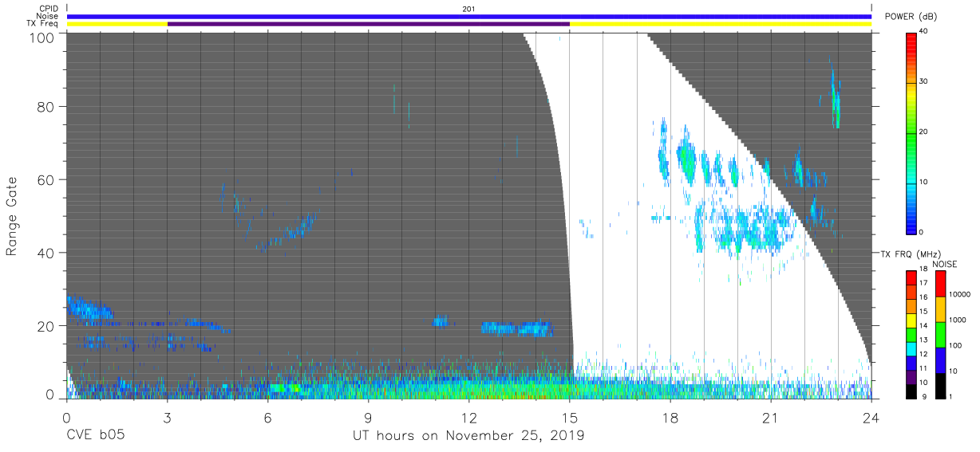Select the 30 tick on the power colorbar
This screenshot has width=980, height=452.
(x=924, y=81)
